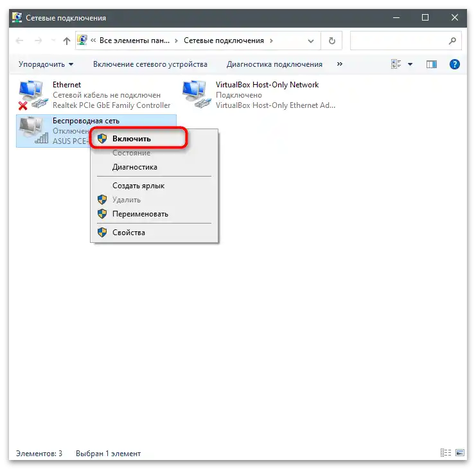Open the 'Упорядочить' menu
This screenshot has height=469, width=476.
pos(46,64)
